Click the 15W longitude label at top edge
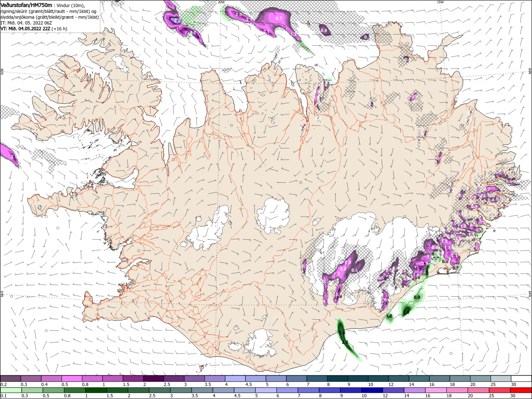 pos(440,2)
